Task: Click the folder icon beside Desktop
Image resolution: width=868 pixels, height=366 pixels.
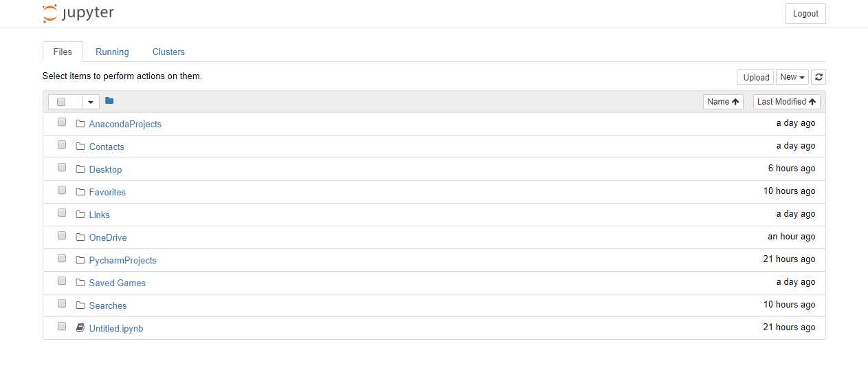Action: (80, 169)
